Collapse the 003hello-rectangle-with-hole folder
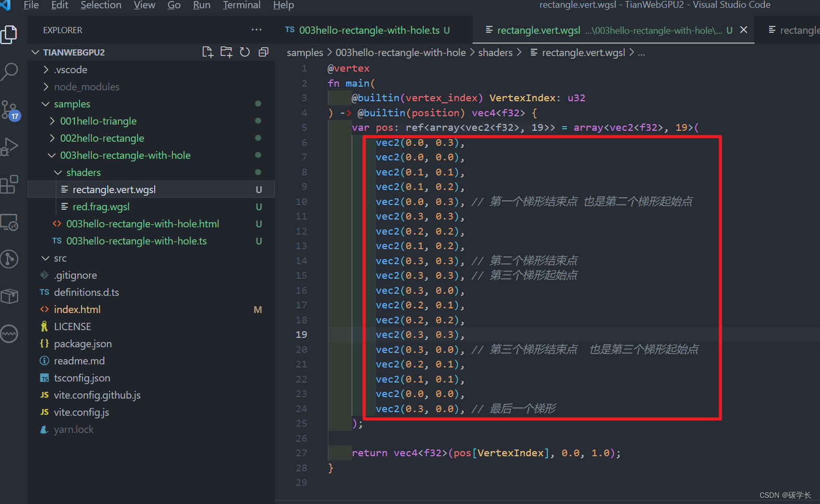Screen dimensions: 820x504 click(52, 155)
